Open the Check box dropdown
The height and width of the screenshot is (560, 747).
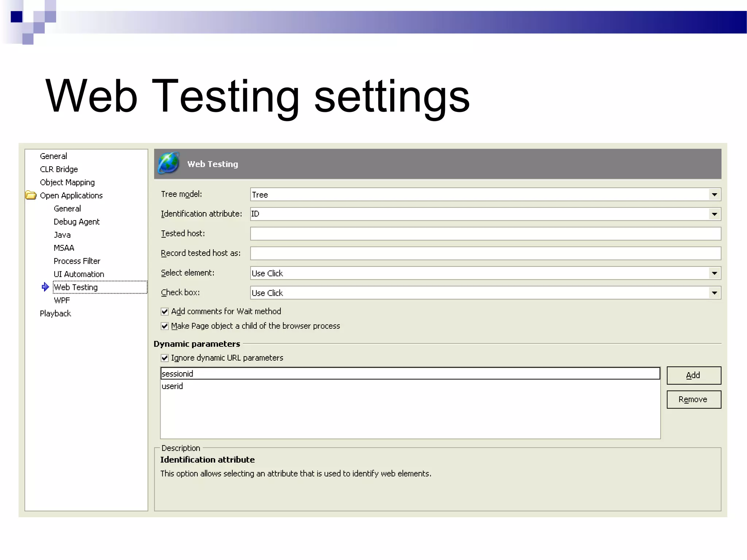coord(714,293)
